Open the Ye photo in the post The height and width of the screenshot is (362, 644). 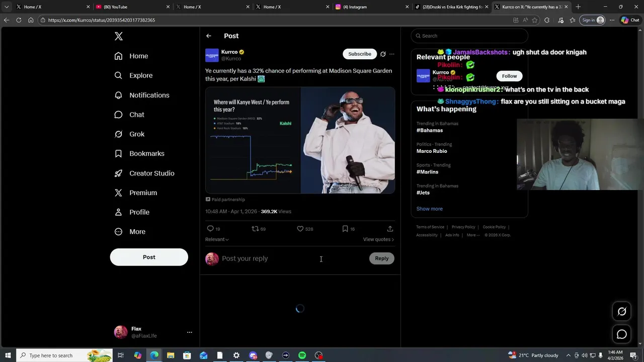coord(348,140)
